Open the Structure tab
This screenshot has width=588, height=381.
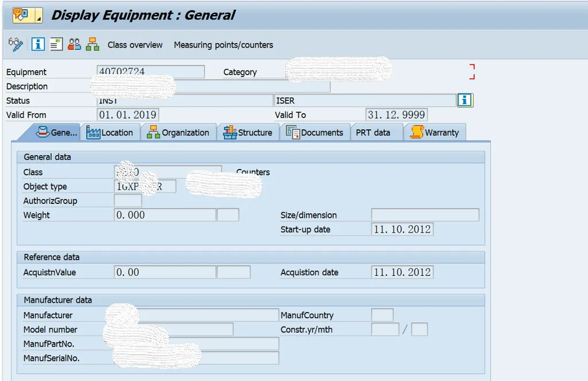point(248,133)
